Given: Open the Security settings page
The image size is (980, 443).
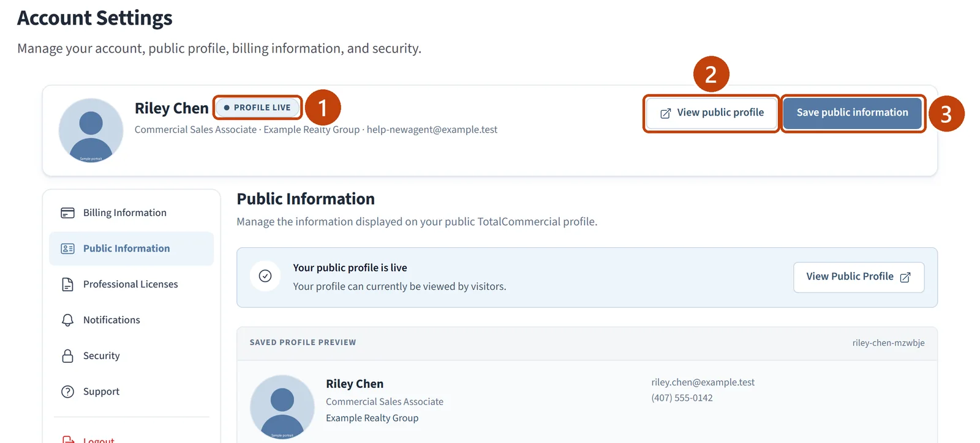Looking at the screenshot, I should tap(131, 356).
